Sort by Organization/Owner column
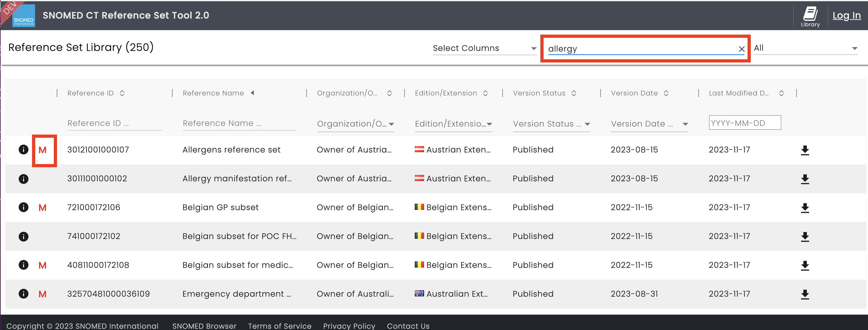The width and height of the screenshot is (868, 330). click(x=389, y=93)
